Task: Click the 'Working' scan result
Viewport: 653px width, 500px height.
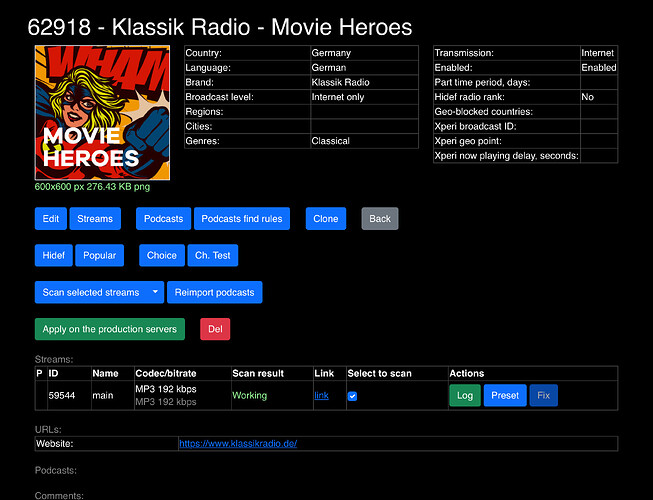Action: [x=249, y=396]
